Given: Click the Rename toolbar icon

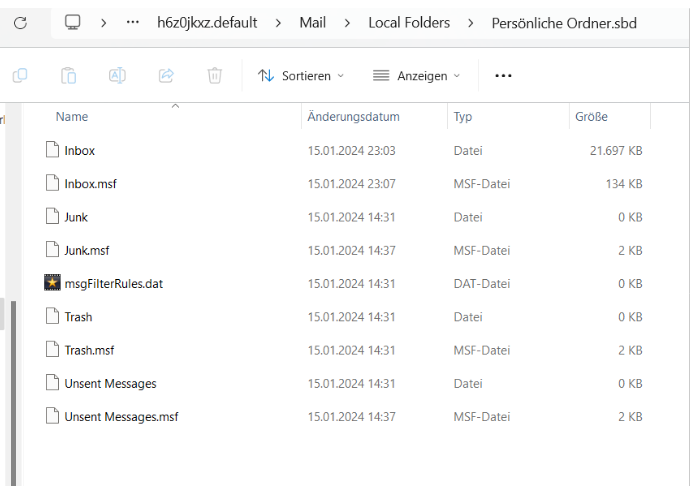Looking at the screenshot, I should point(117,75).
